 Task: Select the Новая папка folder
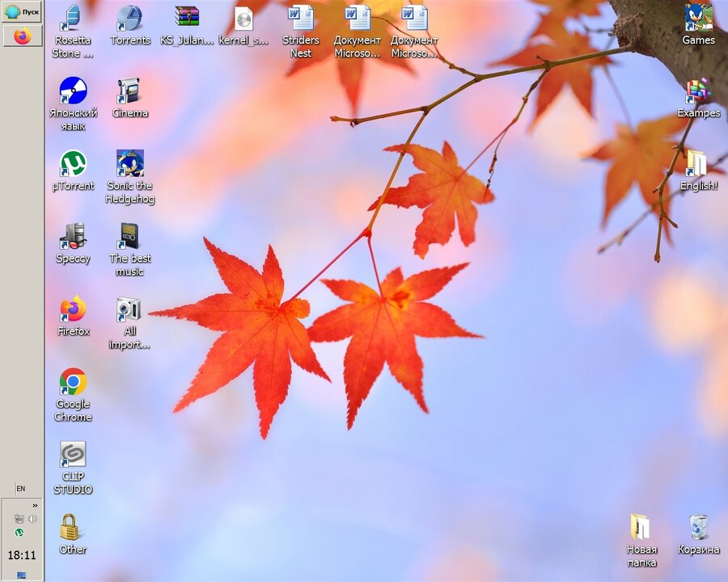641,527
